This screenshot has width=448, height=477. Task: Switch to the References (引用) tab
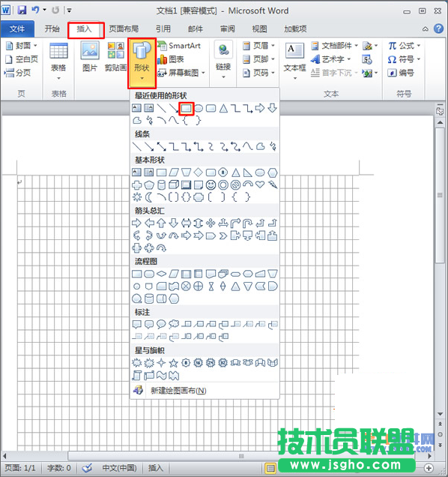pos(163,29)
